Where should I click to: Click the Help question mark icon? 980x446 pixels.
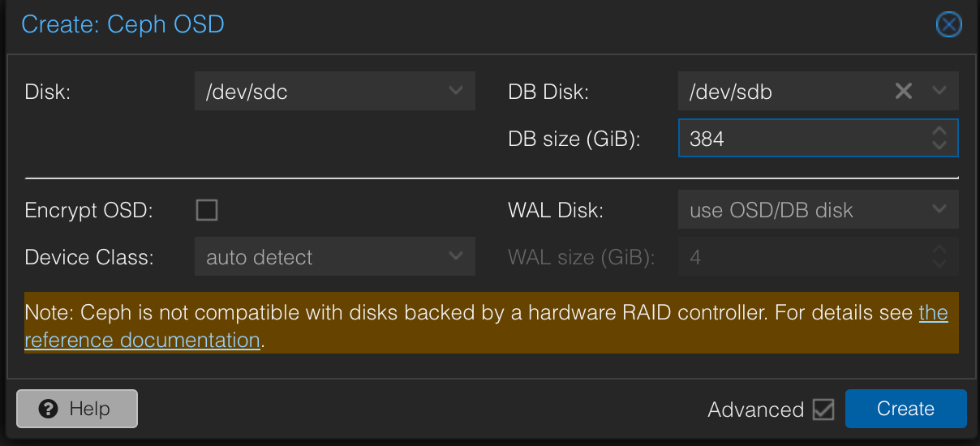coord(49,409)
